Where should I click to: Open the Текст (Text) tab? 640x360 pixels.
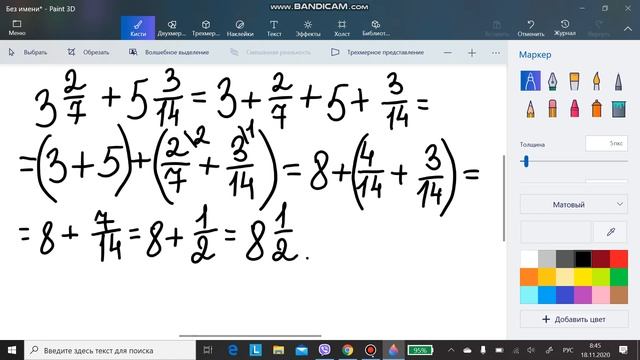point(274,28)
